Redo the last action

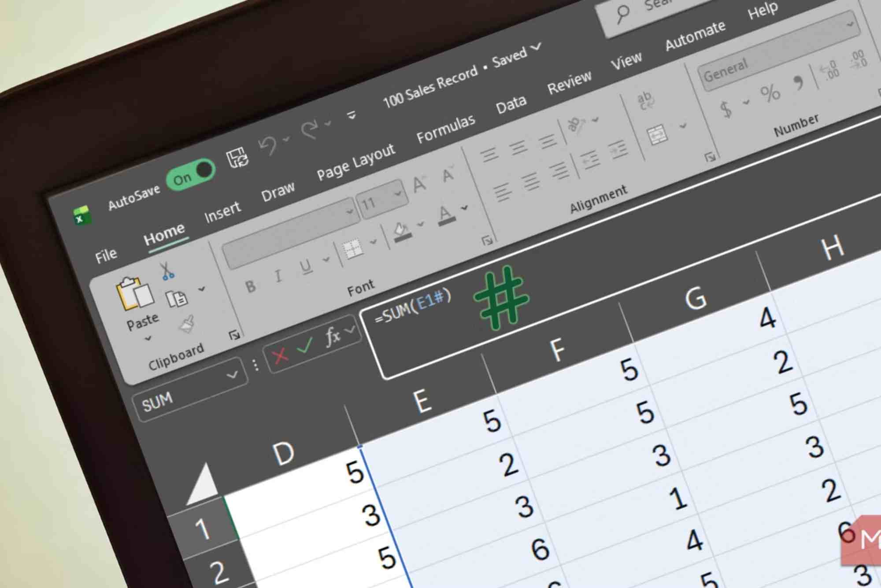(310, 130)
